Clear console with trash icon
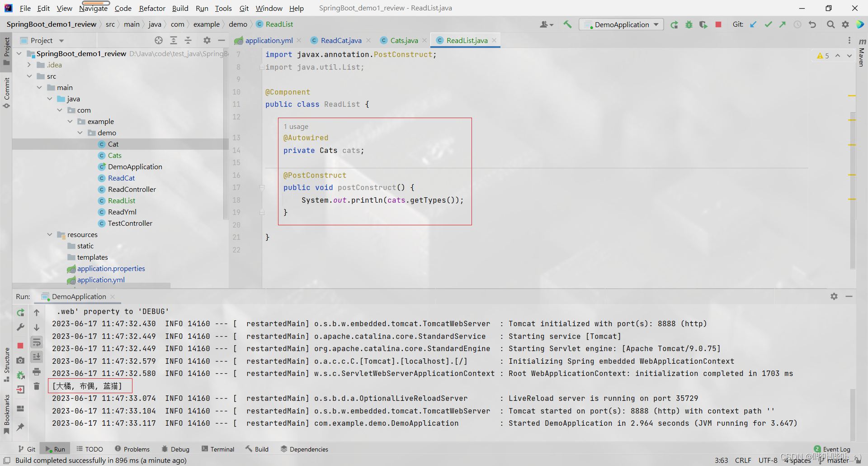This screenshot has width=868, height=466. (x=37, y=386)
